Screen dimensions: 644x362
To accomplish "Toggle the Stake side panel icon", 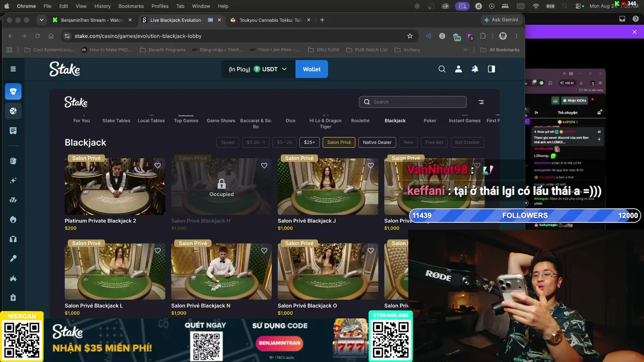I will point(492,69).
